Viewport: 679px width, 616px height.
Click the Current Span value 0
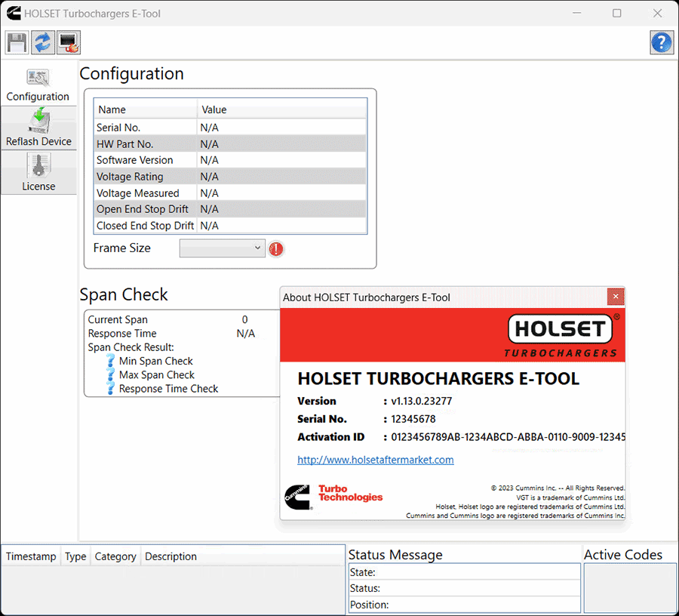244,319
